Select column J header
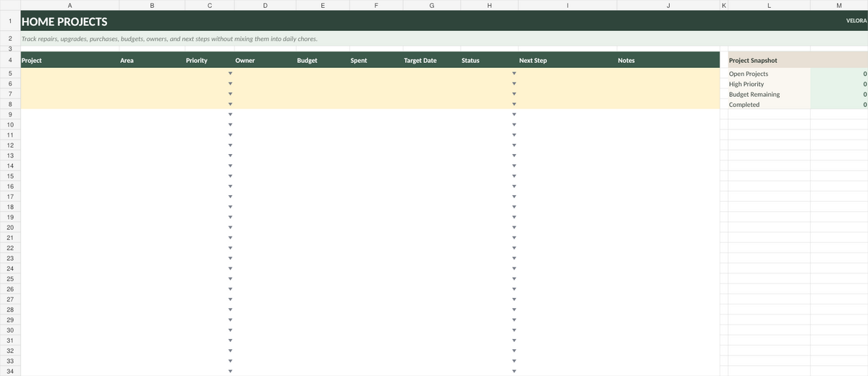This screenshot has width=868, height=376. 668,5
